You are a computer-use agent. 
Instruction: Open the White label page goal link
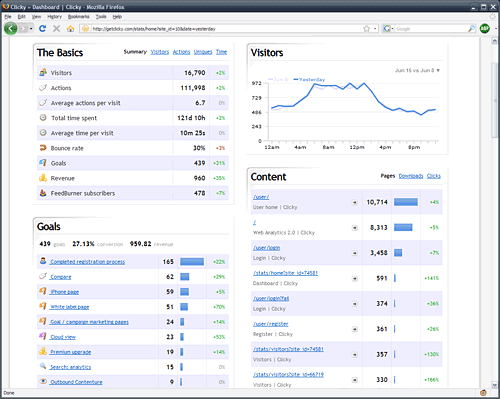click(69, 307)
